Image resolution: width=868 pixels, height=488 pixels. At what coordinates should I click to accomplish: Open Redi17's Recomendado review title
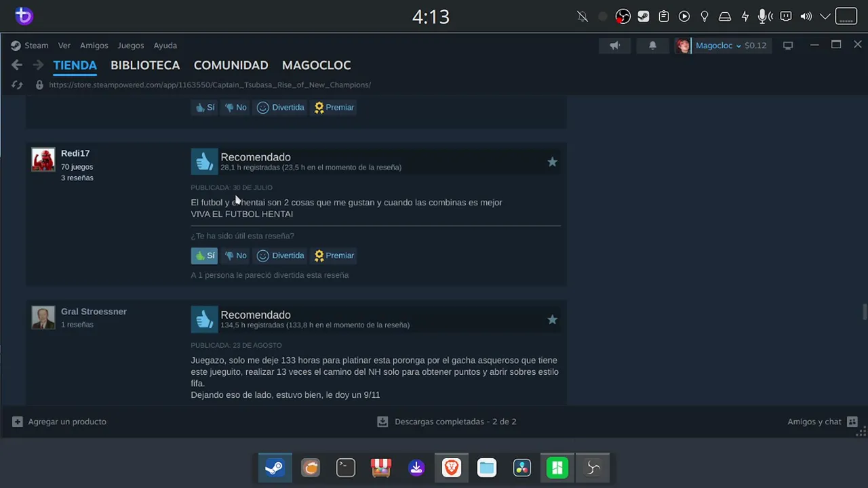pyautogui.click(x=256, y=157)
